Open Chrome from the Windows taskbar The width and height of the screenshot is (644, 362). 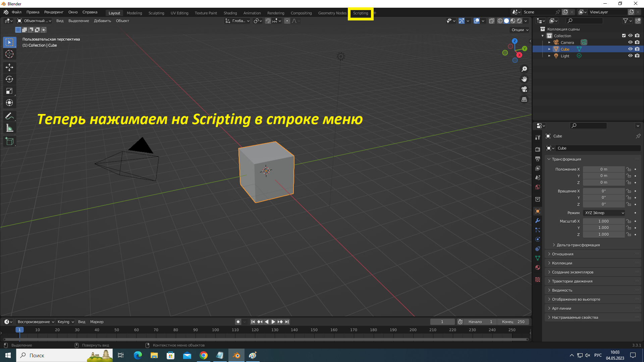[204, 355]
